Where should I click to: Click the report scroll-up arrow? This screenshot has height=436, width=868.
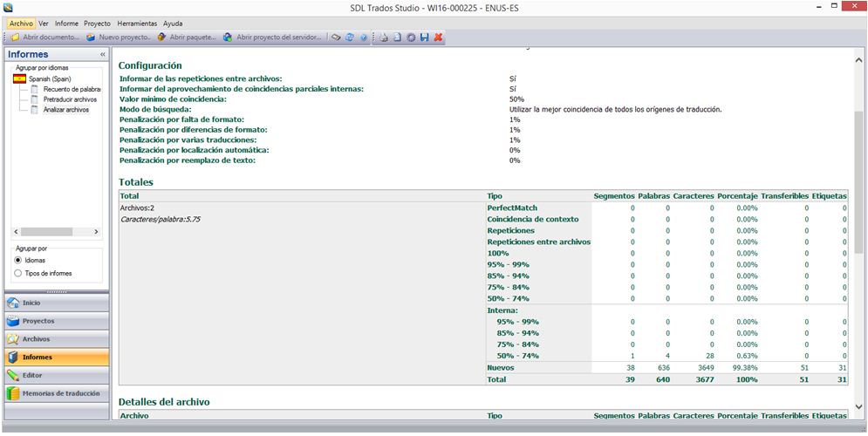click(x=858, y=59)
